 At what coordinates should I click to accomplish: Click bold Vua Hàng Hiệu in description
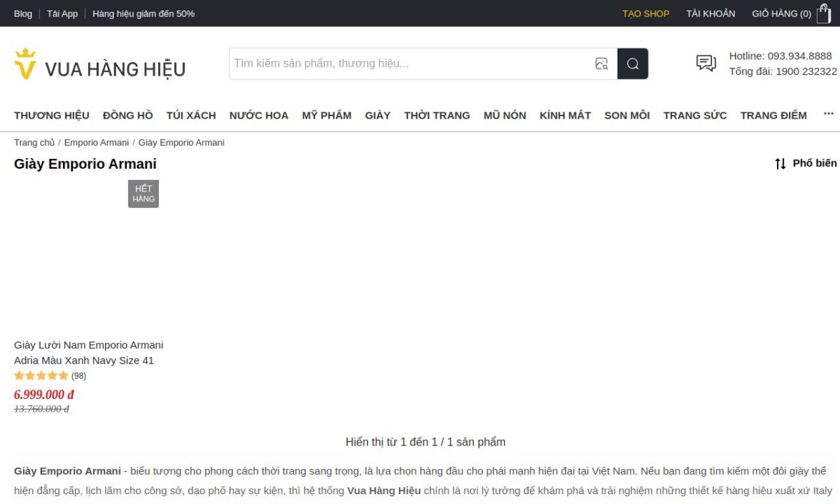pos(384,491)
